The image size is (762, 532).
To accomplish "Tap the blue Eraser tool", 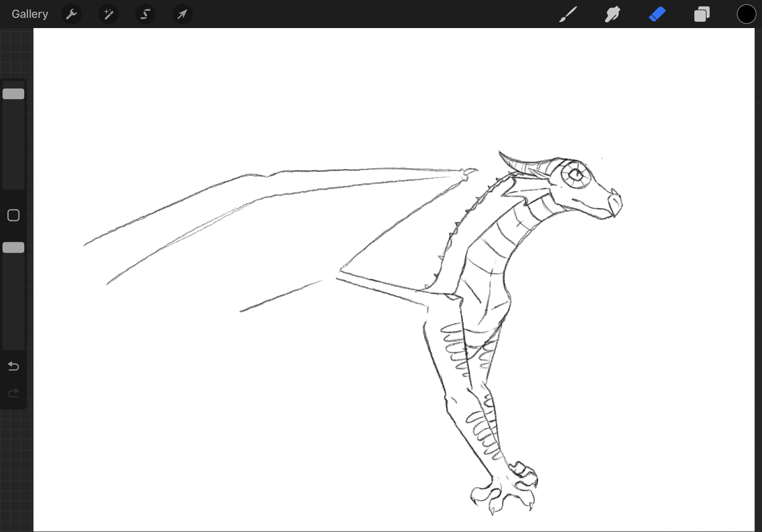I will pos(657,14).
